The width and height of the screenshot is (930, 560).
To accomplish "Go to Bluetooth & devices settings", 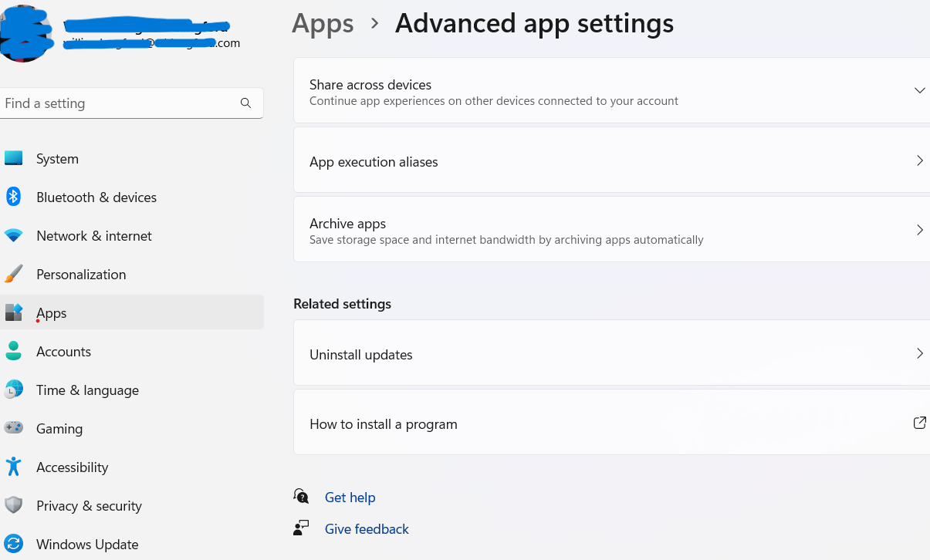I will pos(96,197).
